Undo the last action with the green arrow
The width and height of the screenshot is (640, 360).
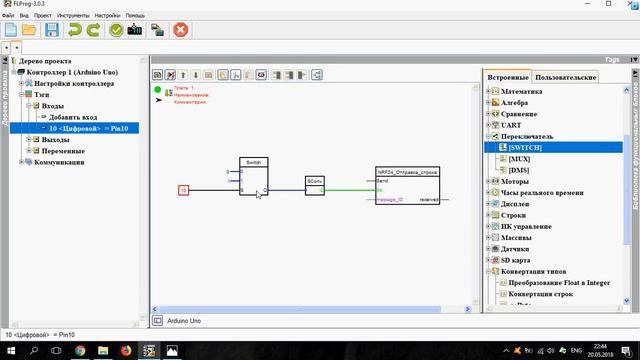(x=75, y=30)
